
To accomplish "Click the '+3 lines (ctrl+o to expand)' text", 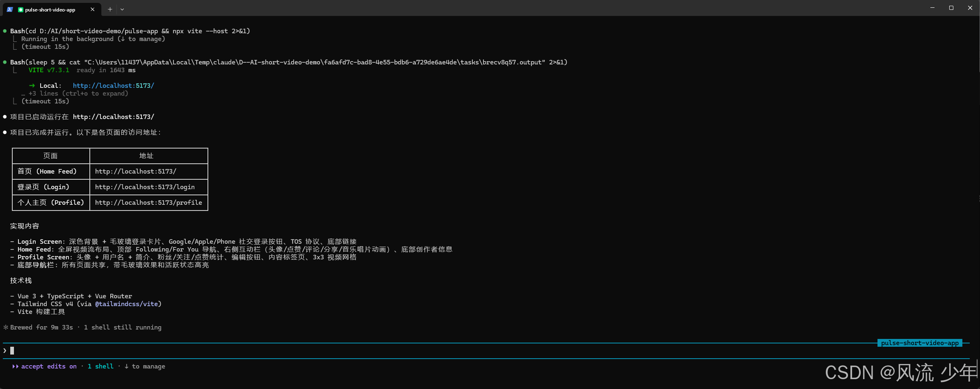I will [78, 94].
